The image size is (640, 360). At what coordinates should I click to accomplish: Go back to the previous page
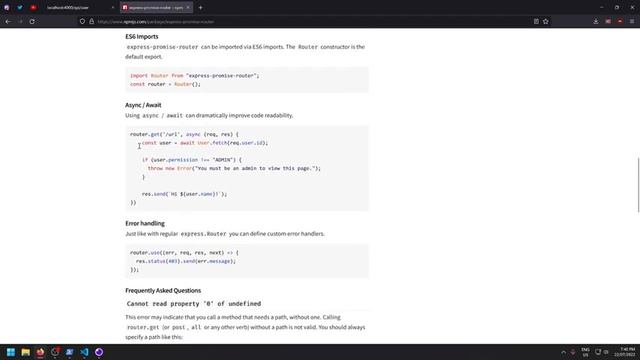(x=8, y=21)
